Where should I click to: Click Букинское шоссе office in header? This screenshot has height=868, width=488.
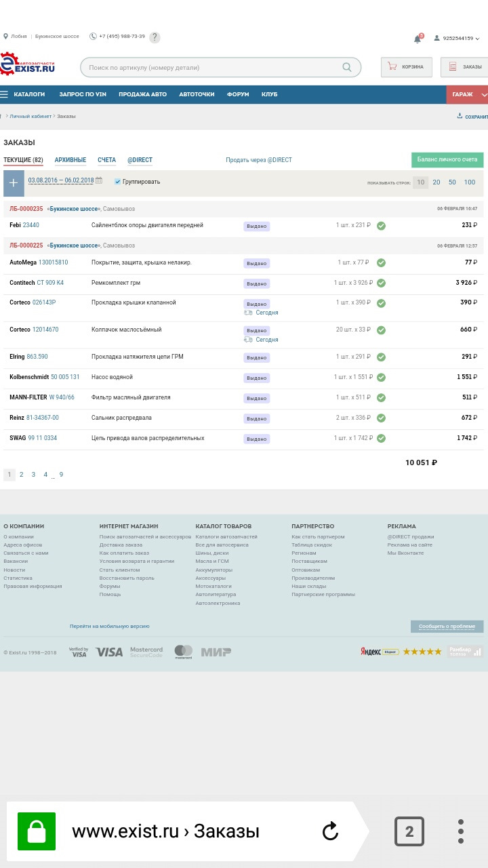57,37
